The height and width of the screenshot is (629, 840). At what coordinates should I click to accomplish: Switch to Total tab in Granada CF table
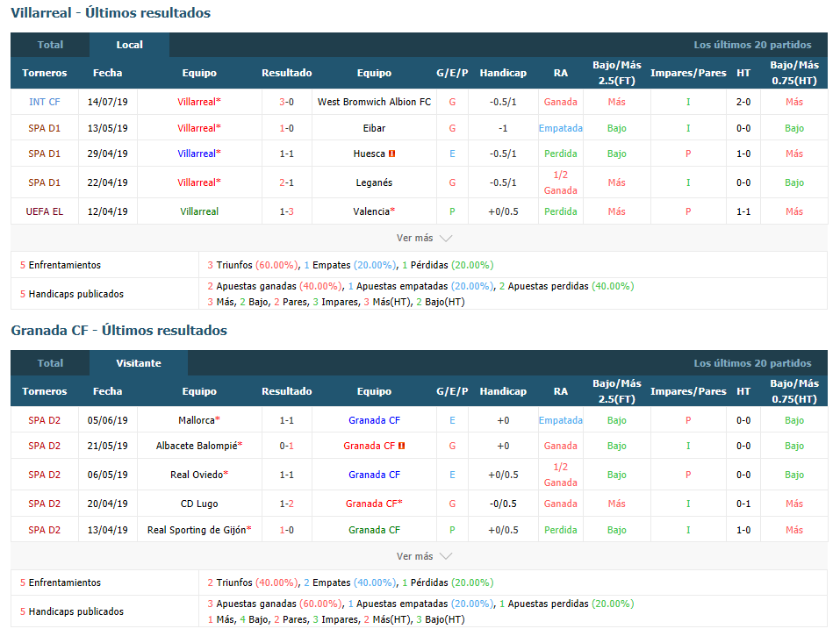coord(50,363)
